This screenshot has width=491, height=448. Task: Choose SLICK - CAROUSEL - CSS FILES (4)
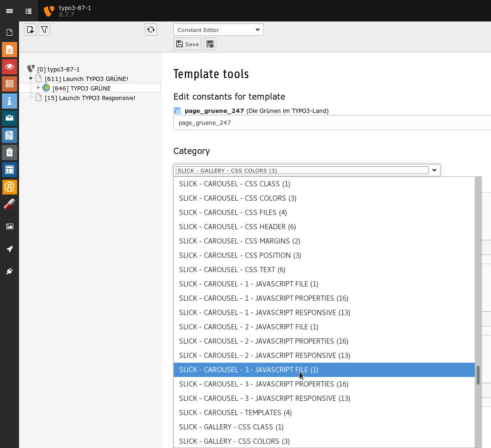click(x=324, y=213)
